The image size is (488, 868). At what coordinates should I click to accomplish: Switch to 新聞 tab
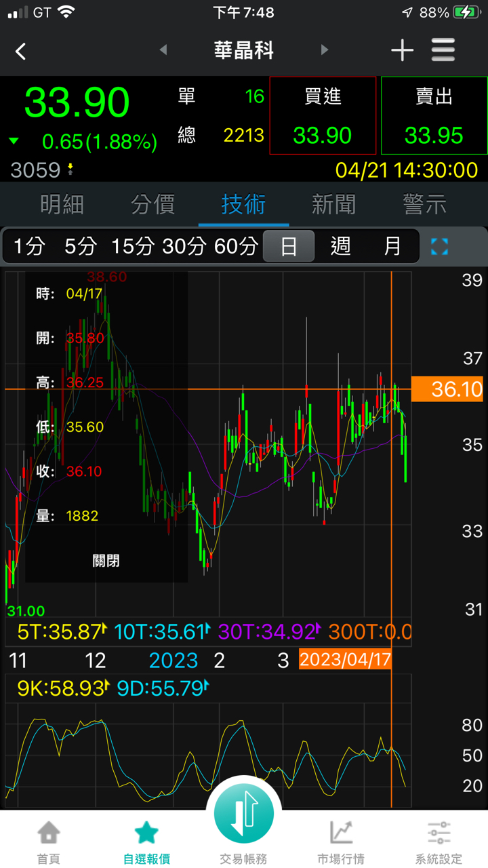(x=334, y=204)
